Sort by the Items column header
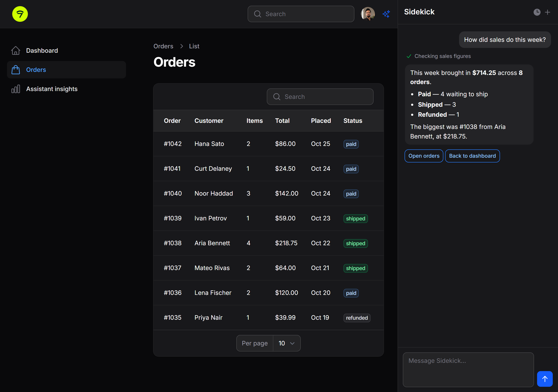558x392 pixels. tap(254, 121)
